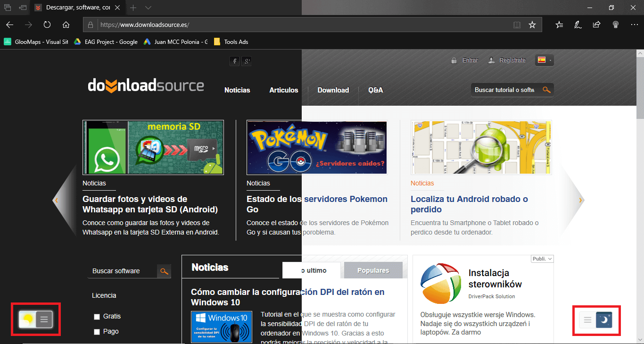Open Cómo cambiar la configuración DPI article

point(288,297)
